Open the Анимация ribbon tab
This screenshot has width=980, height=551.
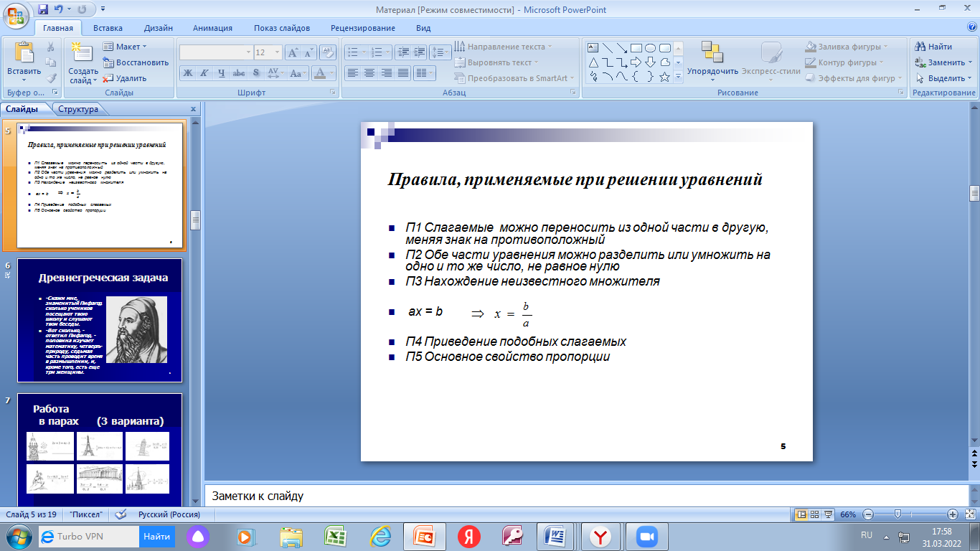(x=212, y=28)
